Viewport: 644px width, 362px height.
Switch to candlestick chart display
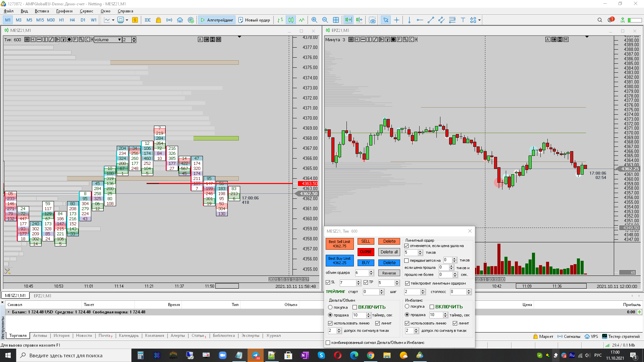click(291, 20)
